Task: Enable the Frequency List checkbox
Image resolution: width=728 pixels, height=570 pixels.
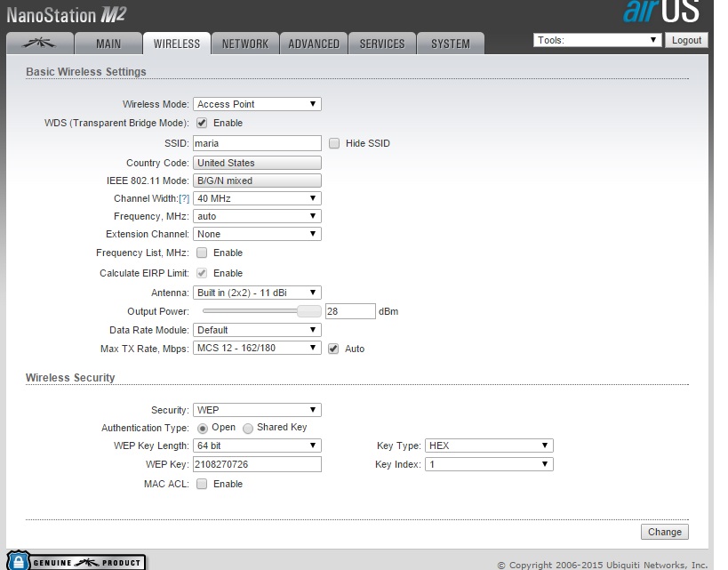Action: (x=202, y=253)
